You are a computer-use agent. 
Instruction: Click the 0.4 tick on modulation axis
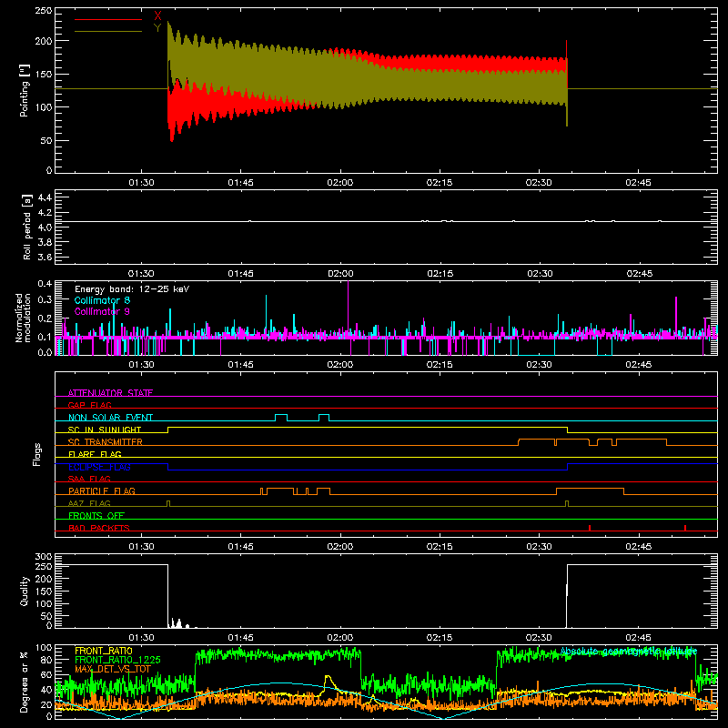45,283
